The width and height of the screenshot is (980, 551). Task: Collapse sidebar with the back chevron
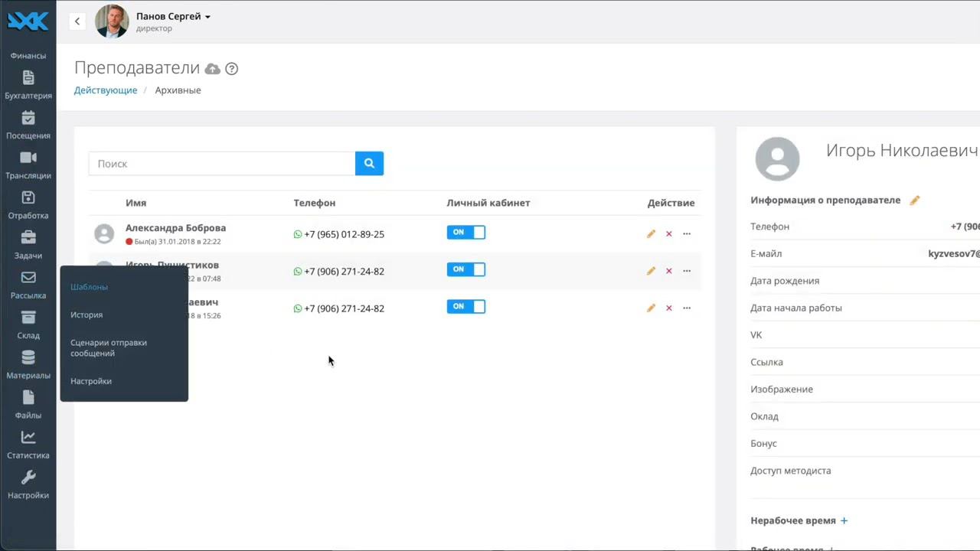click(77, 21)
